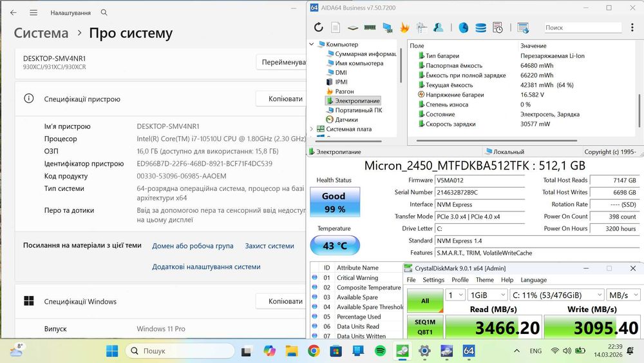The height and width of the screenshot is (363, 644).
Task: Open the Help menu in CrystalDiskMark
Action: [x=507, y=280]
